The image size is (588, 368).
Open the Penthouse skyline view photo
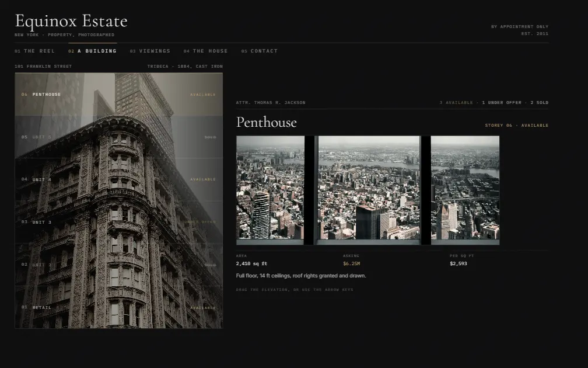pos(368,190)
